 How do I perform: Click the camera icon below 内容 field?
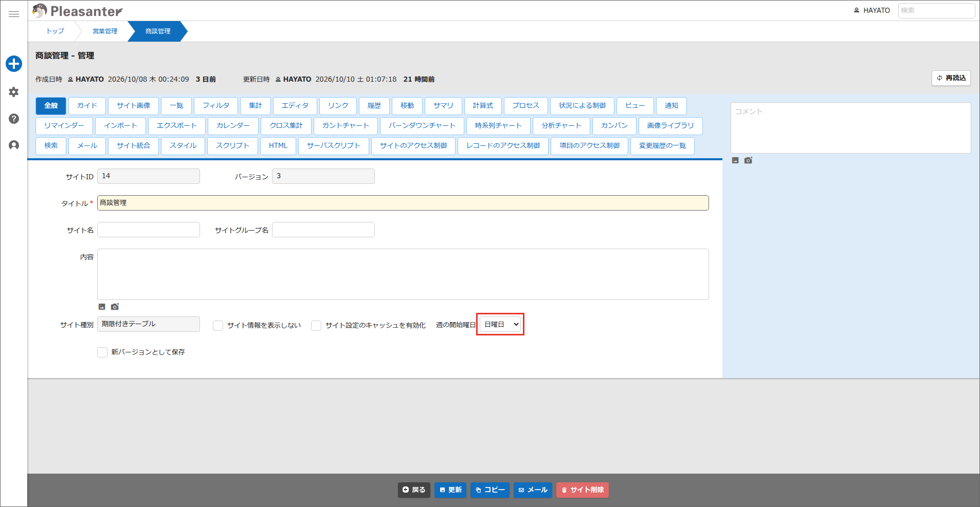tap(115, 307)
